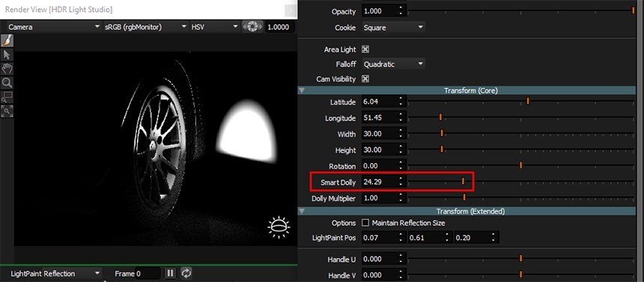The image size is (644, 282).
Task: Open the Cookie Square dropdown
Action: [393, 28]
